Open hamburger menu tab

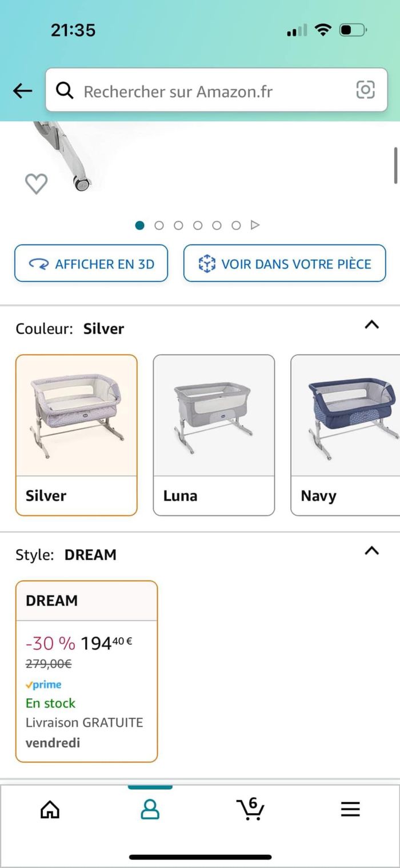click(350, 809)
